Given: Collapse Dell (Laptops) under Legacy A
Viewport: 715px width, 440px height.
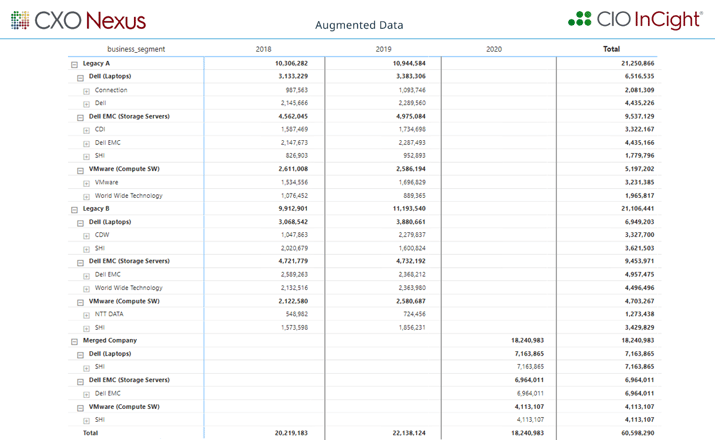Looking at the screenshot, I should pos(81,77).
